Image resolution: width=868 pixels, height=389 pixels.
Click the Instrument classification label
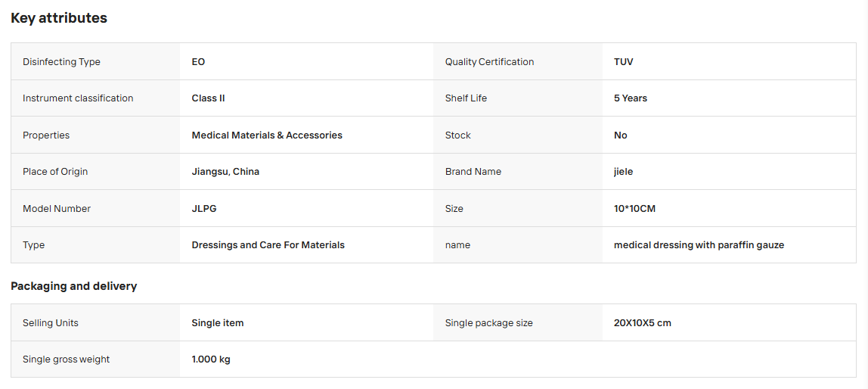78,98
